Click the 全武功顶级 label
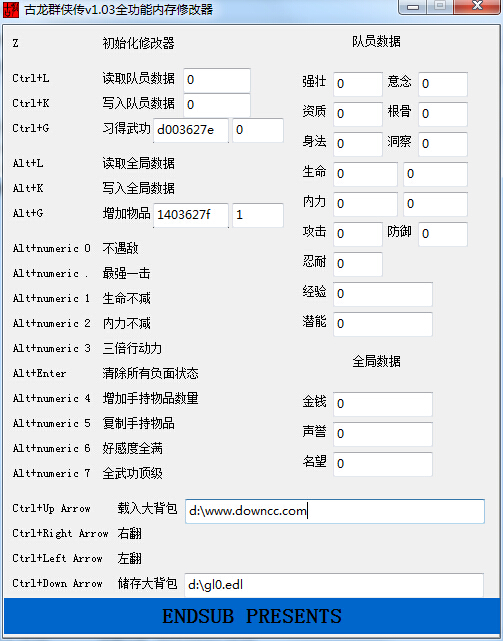 [x=132, y=473]
